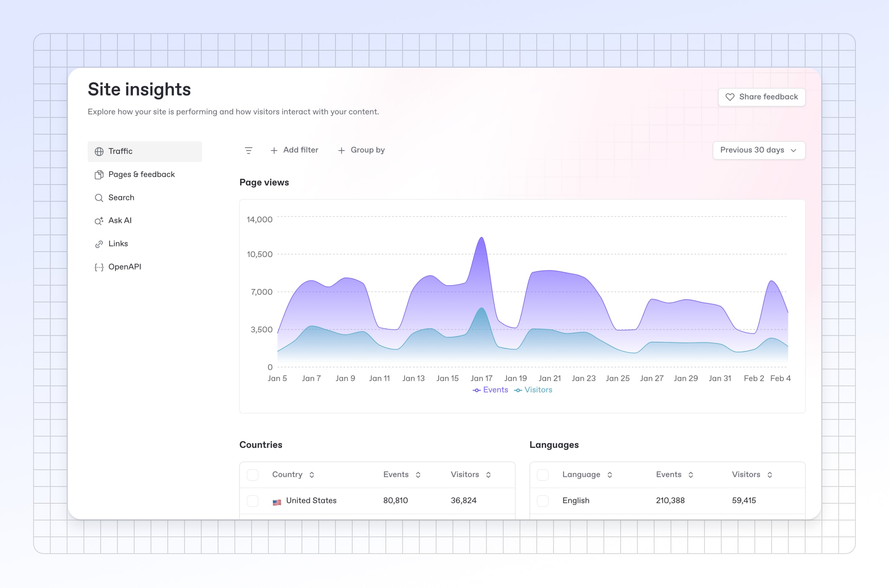The image size is (889, 588).
Task: Toggle select-all checkbox in Countries table header
Action: [253, 475]
